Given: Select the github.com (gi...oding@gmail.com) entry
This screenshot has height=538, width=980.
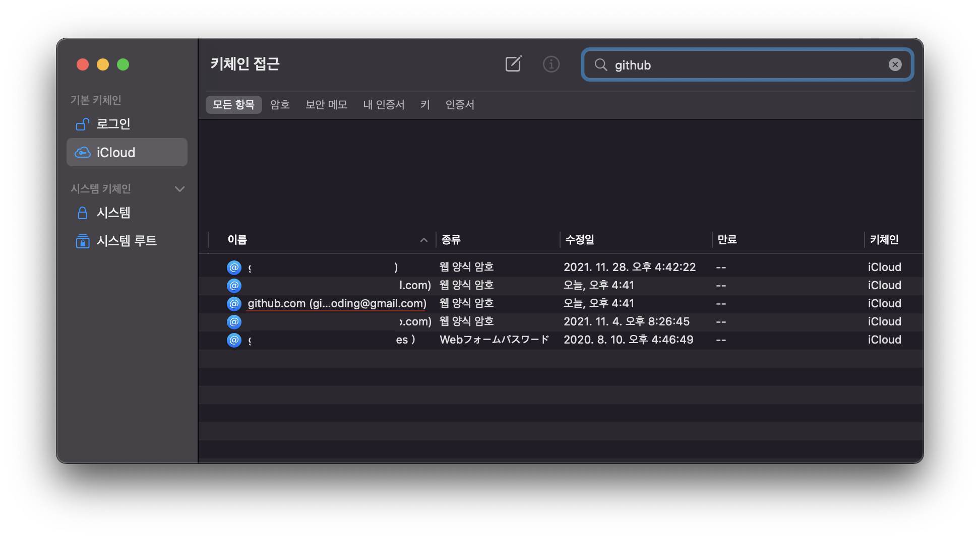Looking at the screenshot, I should 561,303.
